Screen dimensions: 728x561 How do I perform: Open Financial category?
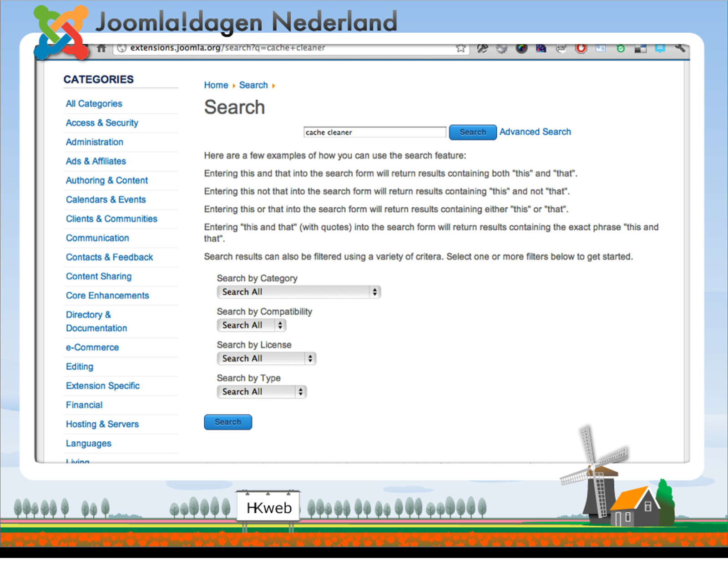(x=84, y=405)
